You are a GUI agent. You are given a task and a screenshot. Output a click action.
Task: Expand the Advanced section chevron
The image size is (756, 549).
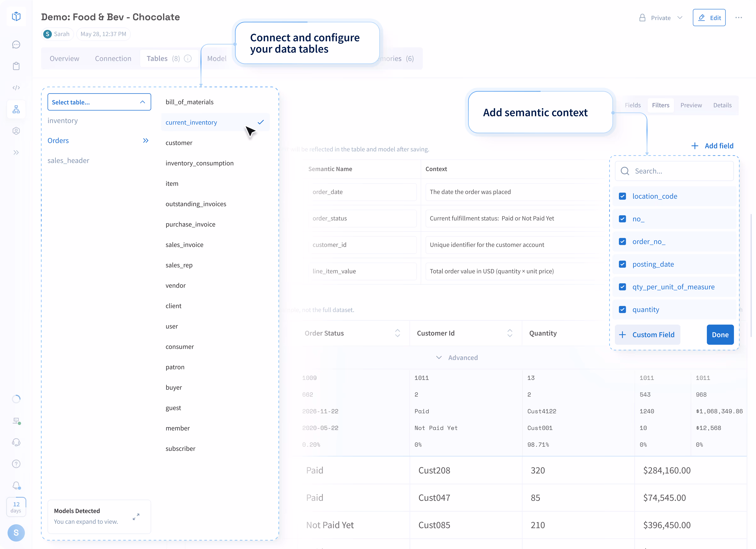[439, 357]
